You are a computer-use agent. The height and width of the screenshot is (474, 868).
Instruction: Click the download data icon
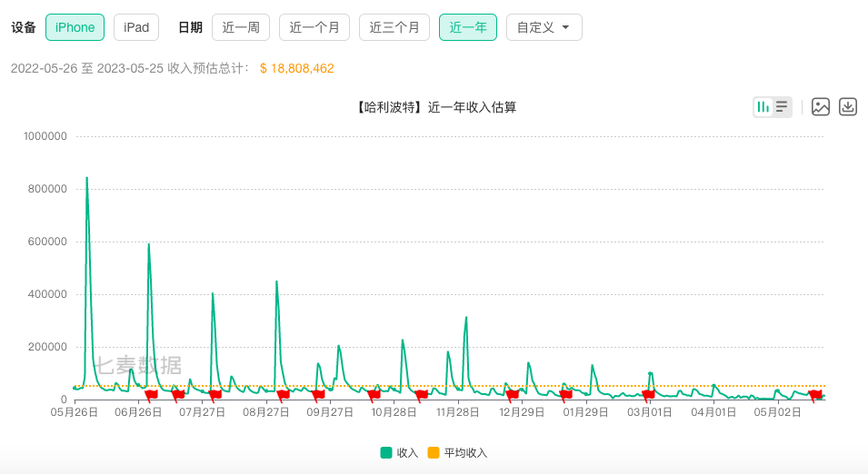click(x=848, y=107)
